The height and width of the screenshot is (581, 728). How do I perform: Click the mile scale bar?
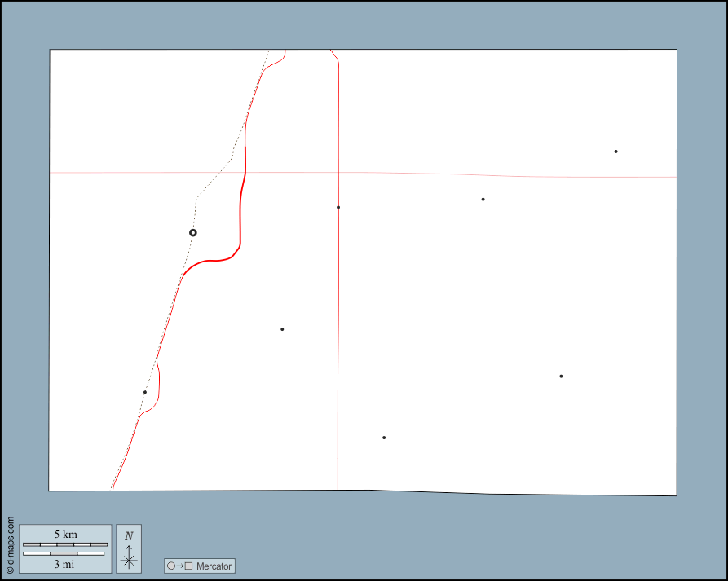[x=64, y=554]
